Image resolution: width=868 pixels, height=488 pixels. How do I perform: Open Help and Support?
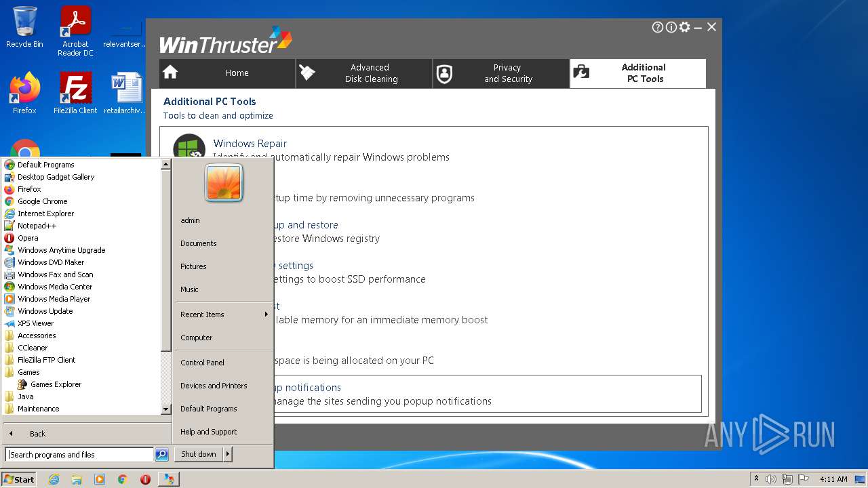pyautogui.click(x=208, y=432)
